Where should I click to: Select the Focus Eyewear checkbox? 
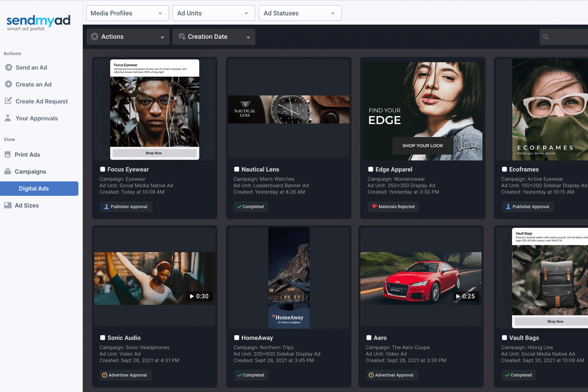(103, 169)
